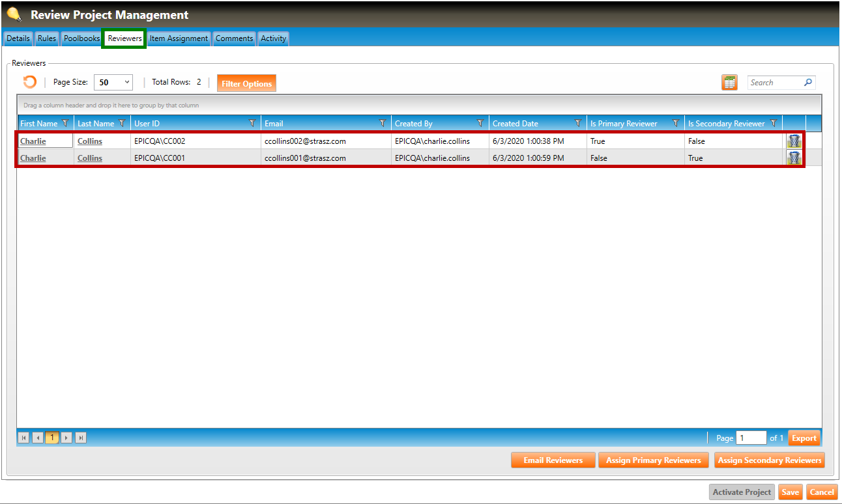The height and width of the screenshot is (504, 842).
Task: Delete reviewer with User ID EPICQA\CC001
Action: tap(794, 158)
